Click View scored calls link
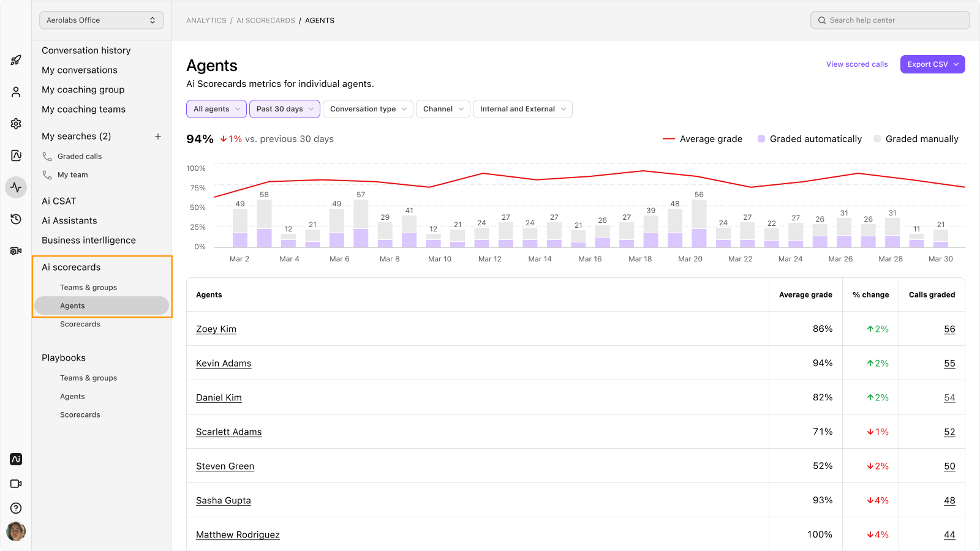This screenshot has height=551, width=980. (x=857, y=64)
